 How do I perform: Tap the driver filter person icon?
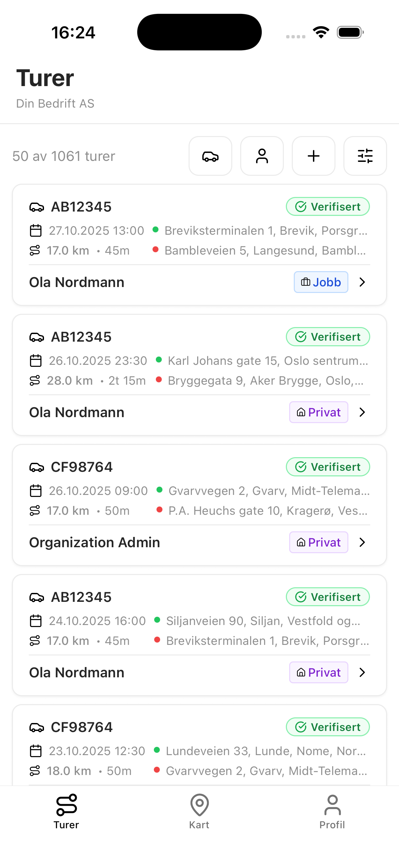[262, 156]
